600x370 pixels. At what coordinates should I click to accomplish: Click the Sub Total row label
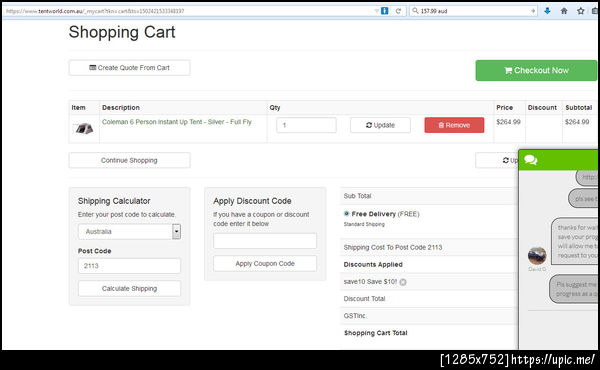pyautogui.click(x=357, y=196)
